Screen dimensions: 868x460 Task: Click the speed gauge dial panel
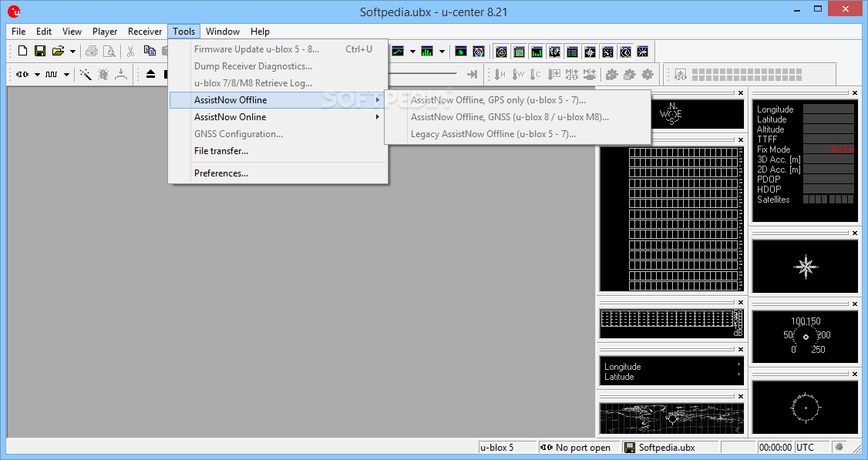(x=806, y=337)
